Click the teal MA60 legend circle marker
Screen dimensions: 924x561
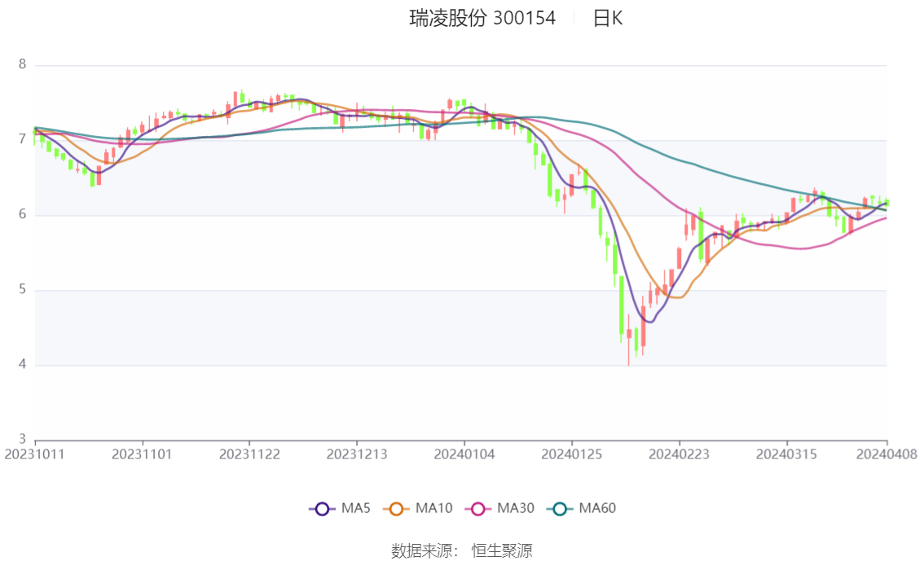pyautogui.click(x=560, y=509)
